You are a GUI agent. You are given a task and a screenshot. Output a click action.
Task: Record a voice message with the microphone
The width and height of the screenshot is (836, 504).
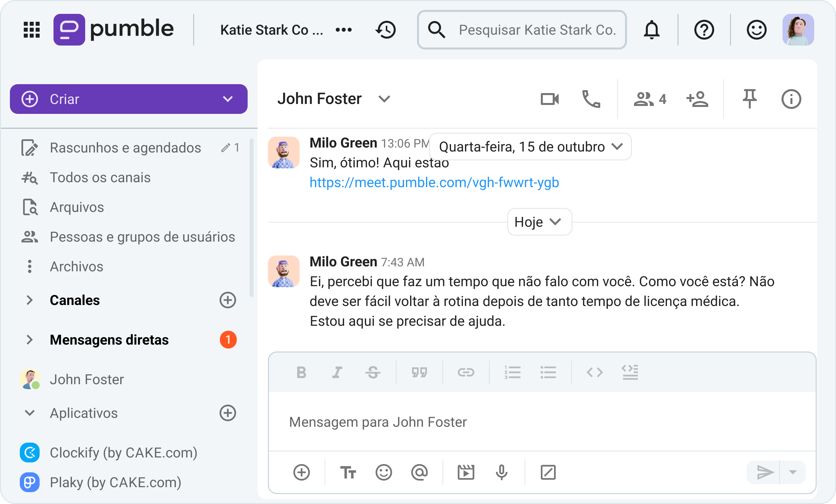point(501,472)
